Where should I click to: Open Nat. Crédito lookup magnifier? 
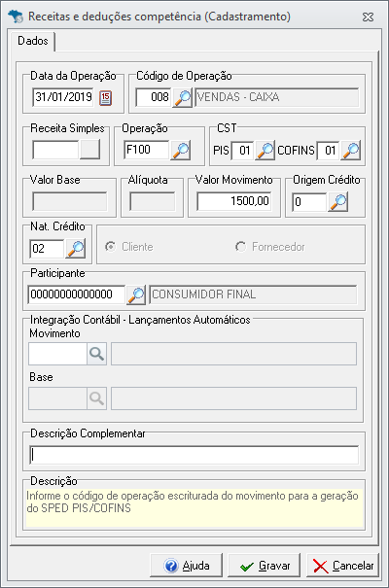(x=76, y=248)
